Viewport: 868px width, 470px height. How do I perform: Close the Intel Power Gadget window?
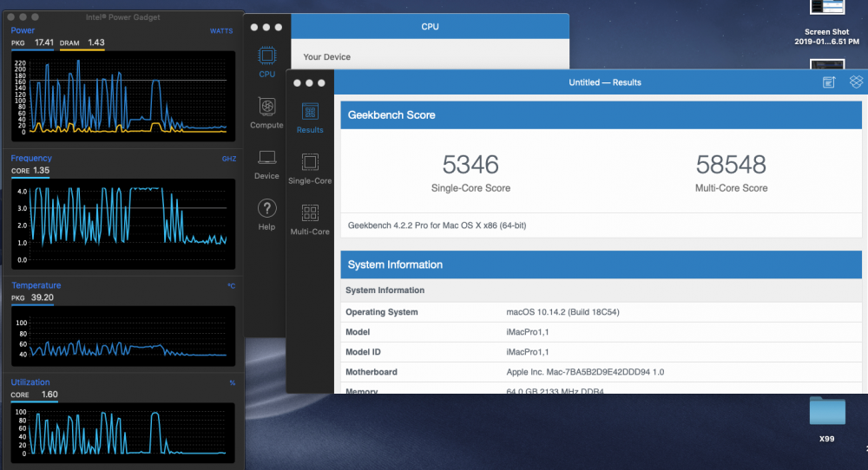[10, 17]
